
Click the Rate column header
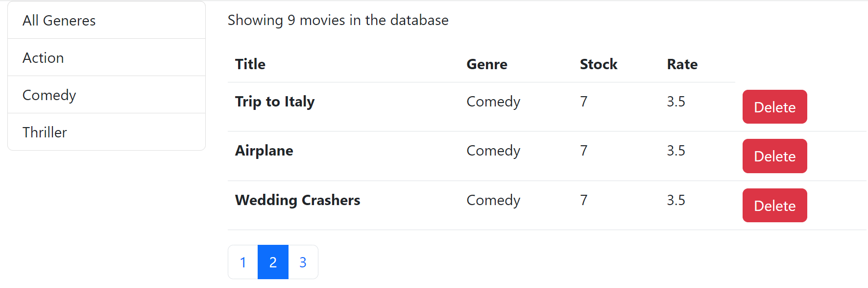pyautogui.click(x=682, y=64)
